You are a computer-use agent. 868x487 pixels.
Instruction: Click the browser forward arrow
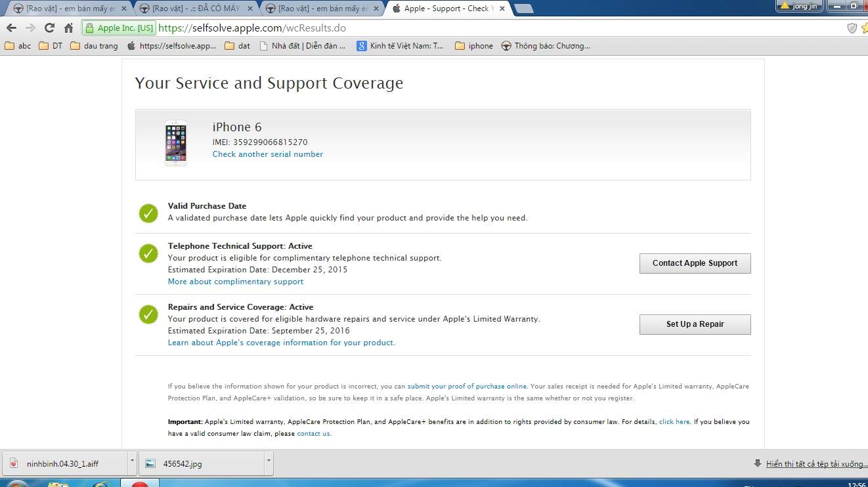tap(30, 28)
